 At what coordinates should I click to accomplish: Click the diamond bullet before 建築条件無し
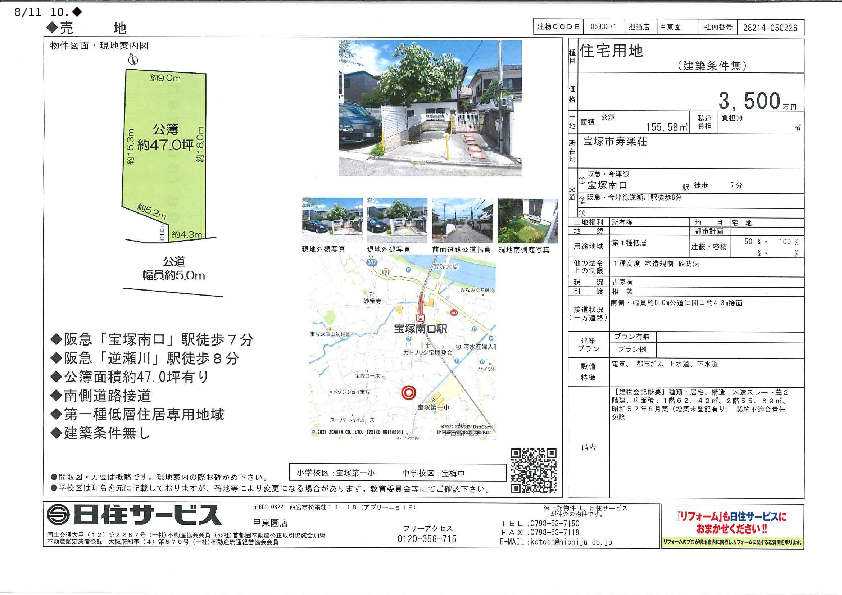tap(56, 433)
